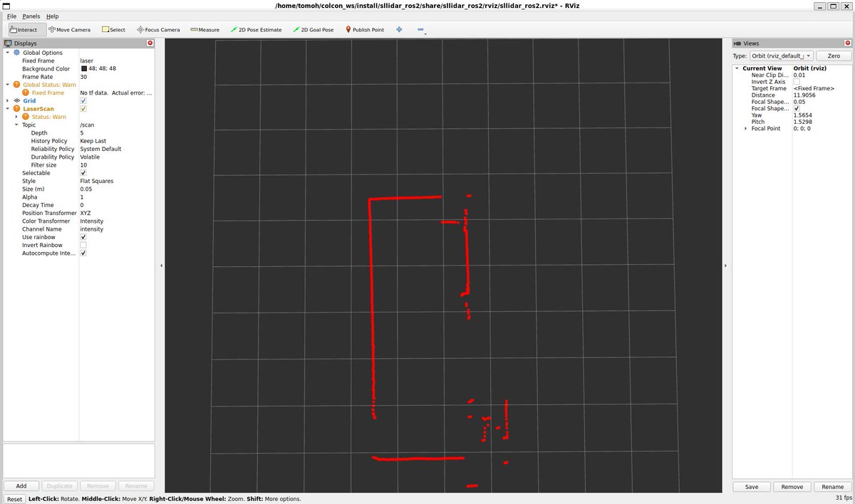
Task: Expand the Focal Point property
Action: (x=746, y=128)
